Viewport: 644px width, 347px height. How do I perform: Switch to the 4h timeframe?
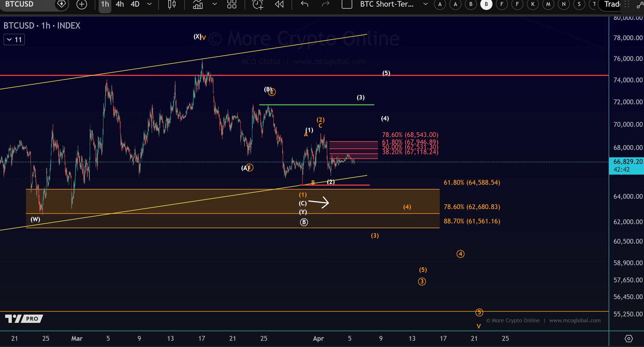click(x=120, y=4)
